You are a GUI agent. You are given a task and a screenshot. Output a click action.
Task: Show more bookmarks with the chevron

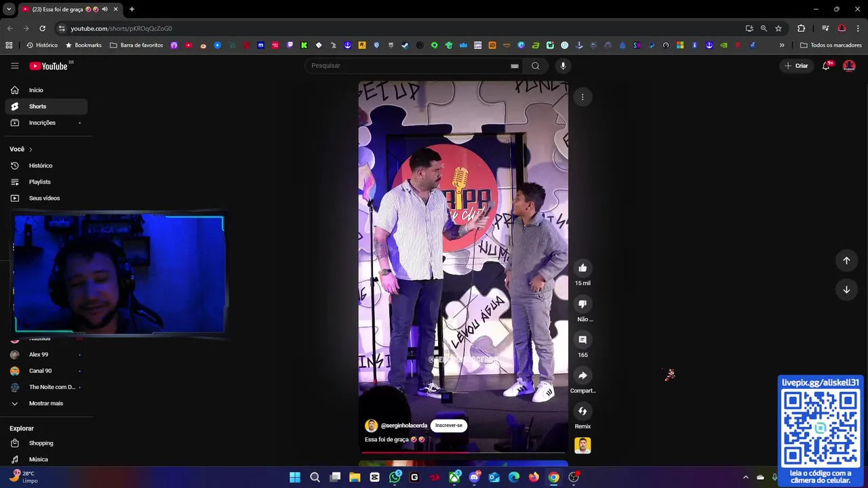pos(782,45)
